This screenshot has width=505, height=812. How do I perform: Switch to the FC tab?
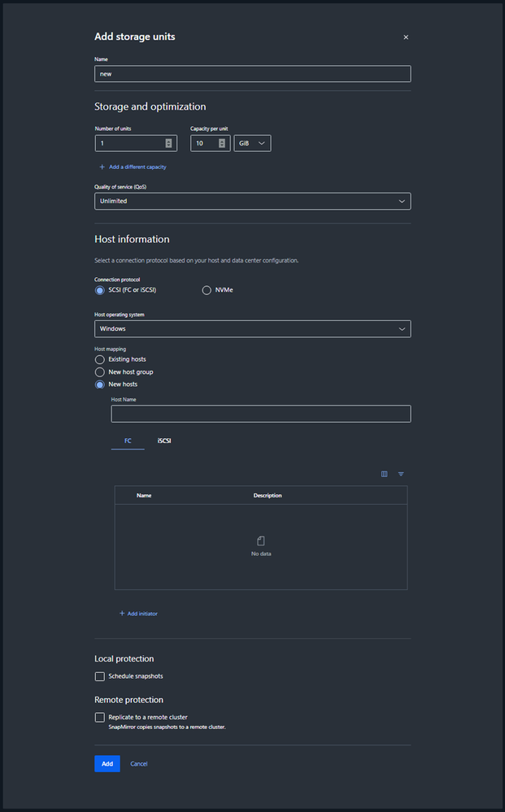pyautogui.click(x=128, y=441)
